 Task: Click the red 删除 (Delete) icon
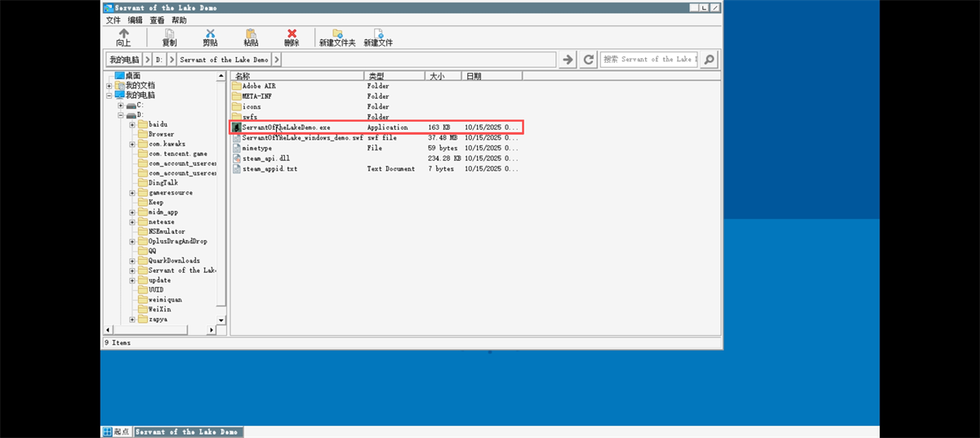292,34
